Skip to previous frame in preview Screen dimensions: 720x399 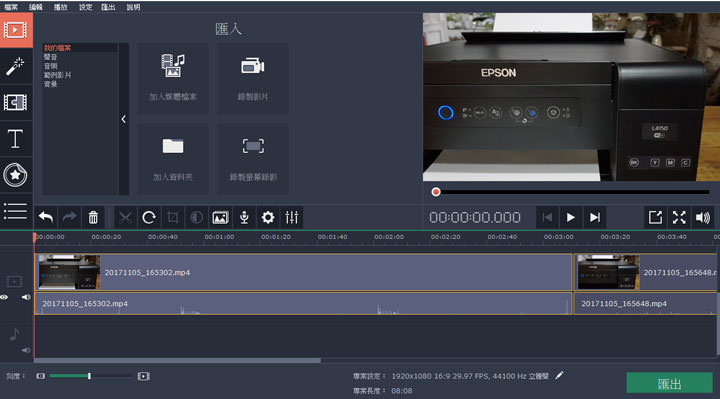[x=547, y=217]
